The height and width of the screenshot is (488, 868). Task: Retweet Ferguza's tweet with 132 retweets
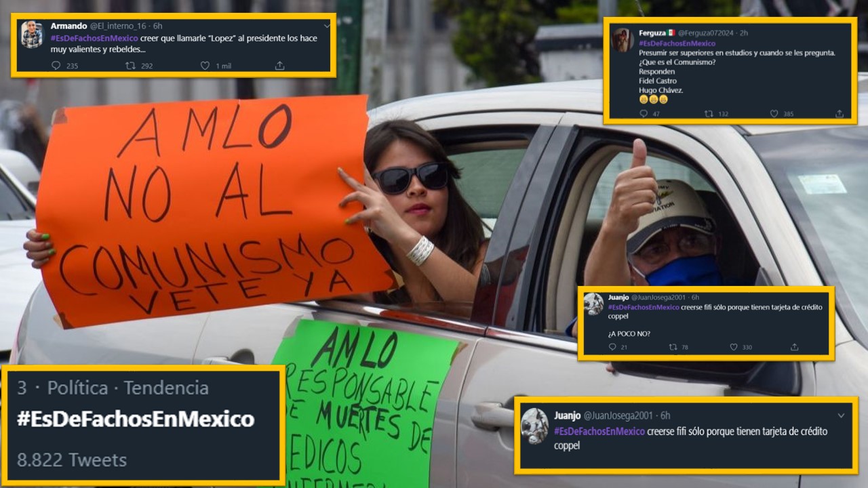click(709, 114)
